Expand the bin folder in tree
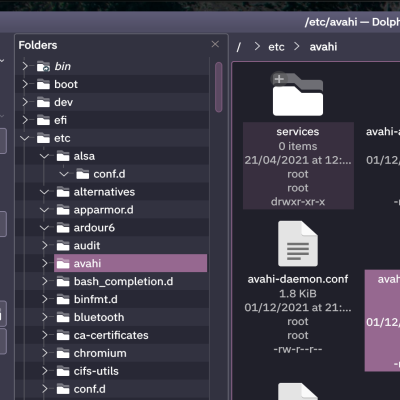This screenshot has width=400, height=400. point(25,66)
